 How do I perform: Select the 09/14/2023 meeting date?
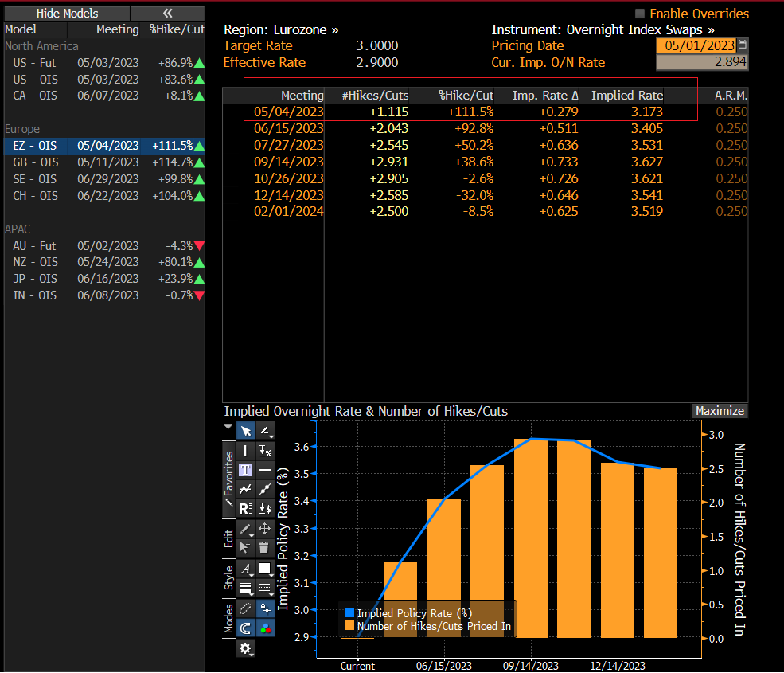point(288,162)
